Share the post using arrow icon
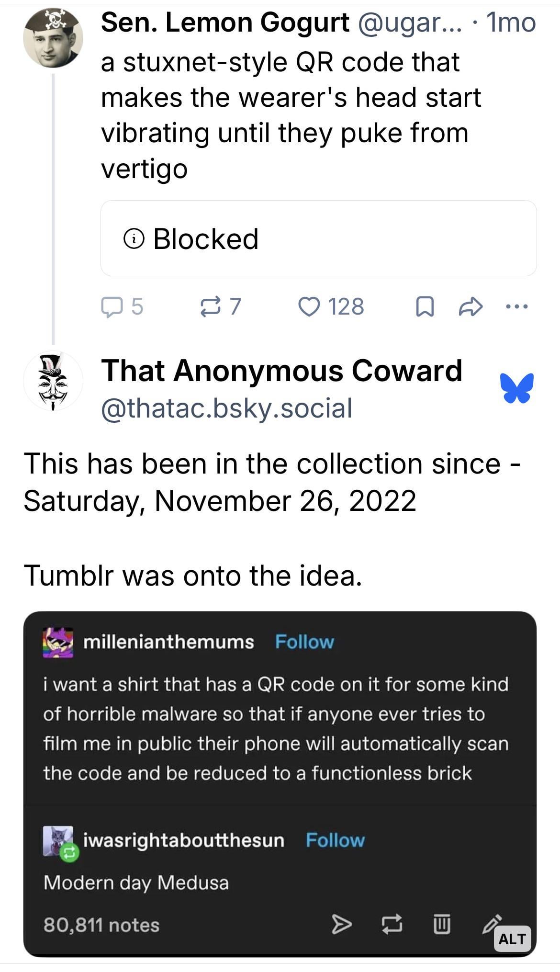This screenshot has width=560, height=972. point(470,307)
